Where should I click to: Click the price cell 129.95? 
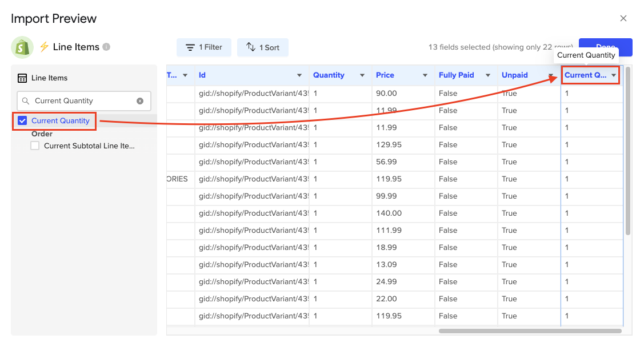[403, 145]
